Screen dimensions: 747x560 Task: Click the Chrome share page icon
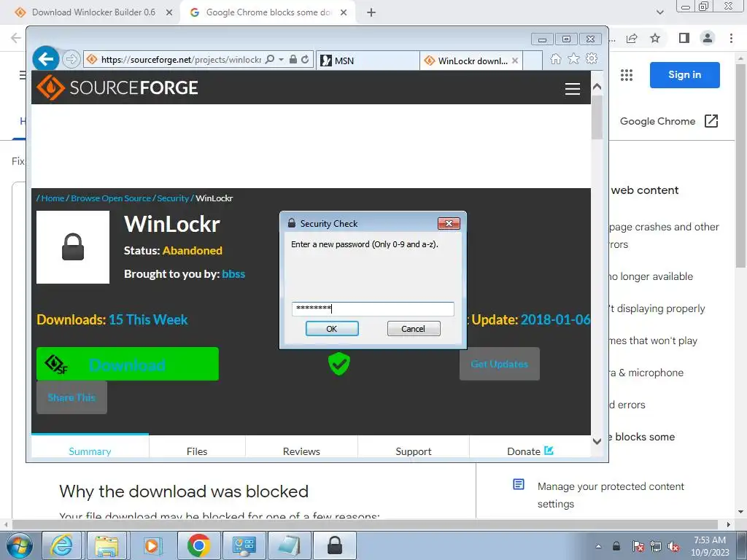(x=632, y=38)
